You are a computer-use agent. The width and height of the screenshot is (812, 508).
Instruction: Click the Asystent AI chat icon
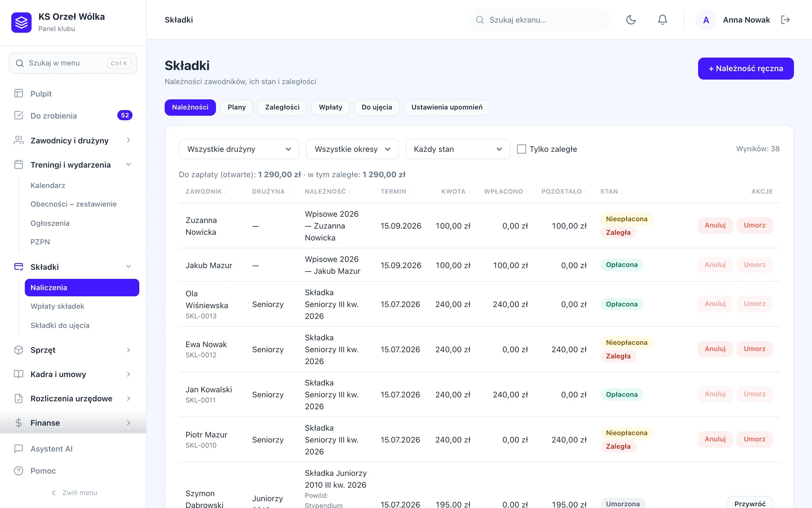pos(18,448)
